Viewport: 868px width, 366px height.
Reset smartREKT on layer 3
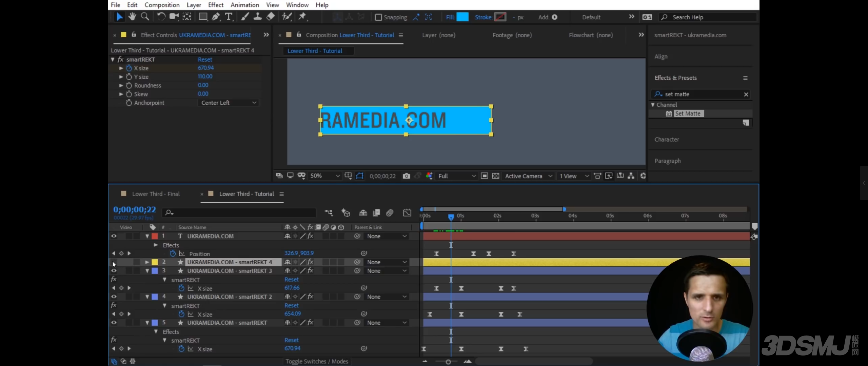[292, 280]
